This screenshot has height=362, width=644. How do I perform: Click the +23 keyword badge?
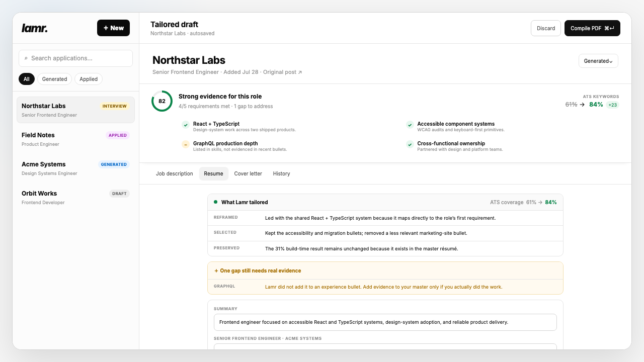click(612, 105)
